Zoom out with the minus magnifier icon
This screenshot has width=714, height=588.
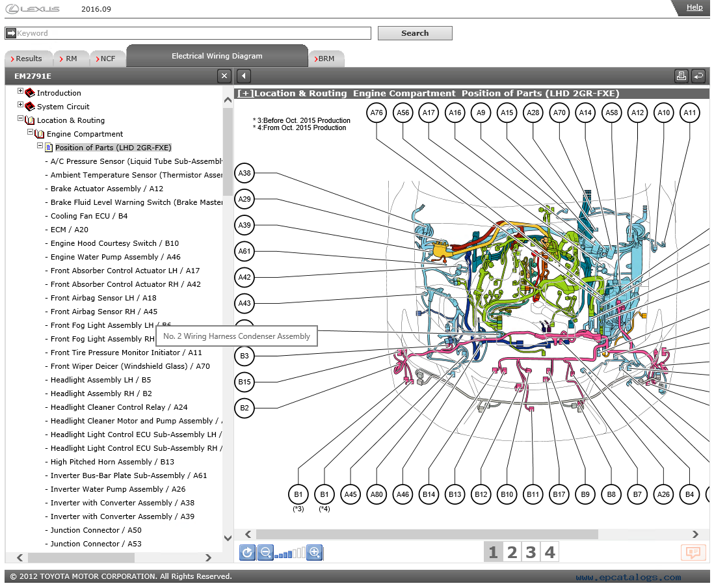click(265, 552)
